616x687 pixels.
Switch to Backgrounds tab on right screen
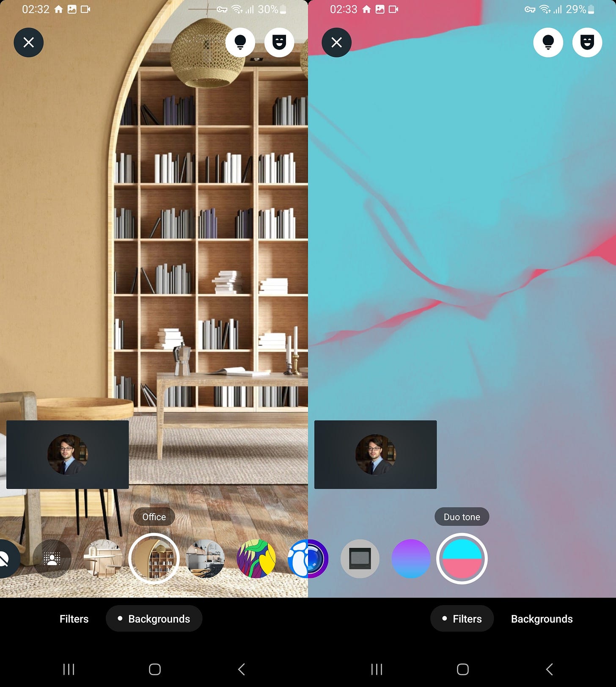tap(542, 619)
